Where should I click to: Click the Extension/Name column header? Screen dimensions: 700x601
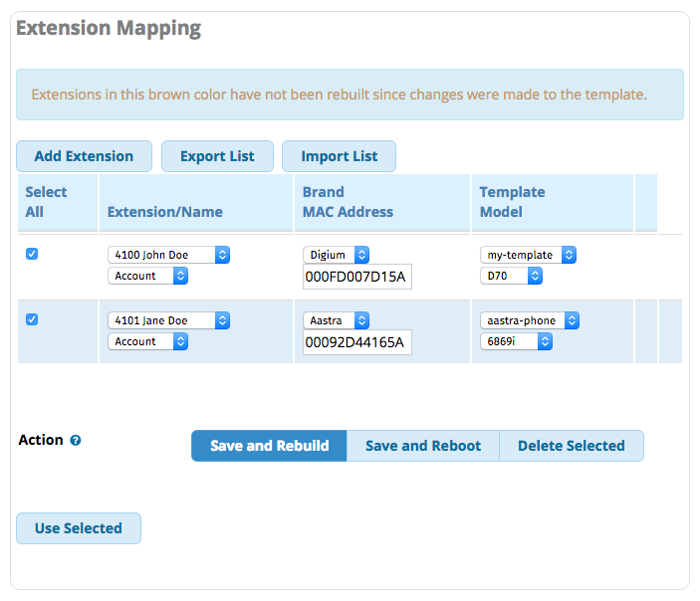pos(164,212)
